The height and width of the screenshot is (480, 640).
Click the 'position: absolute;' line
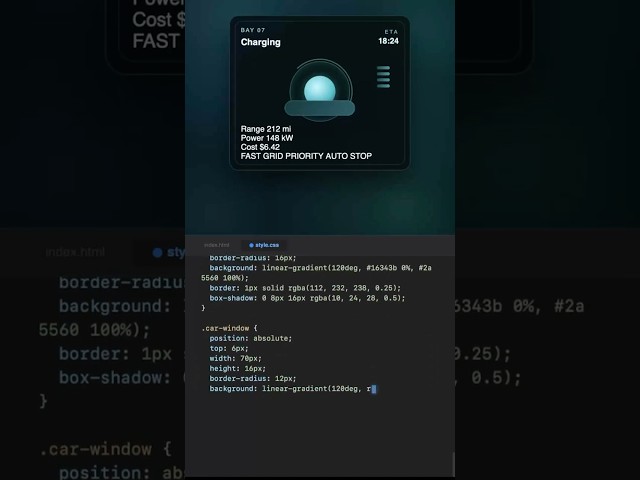(x=251, y=338)
